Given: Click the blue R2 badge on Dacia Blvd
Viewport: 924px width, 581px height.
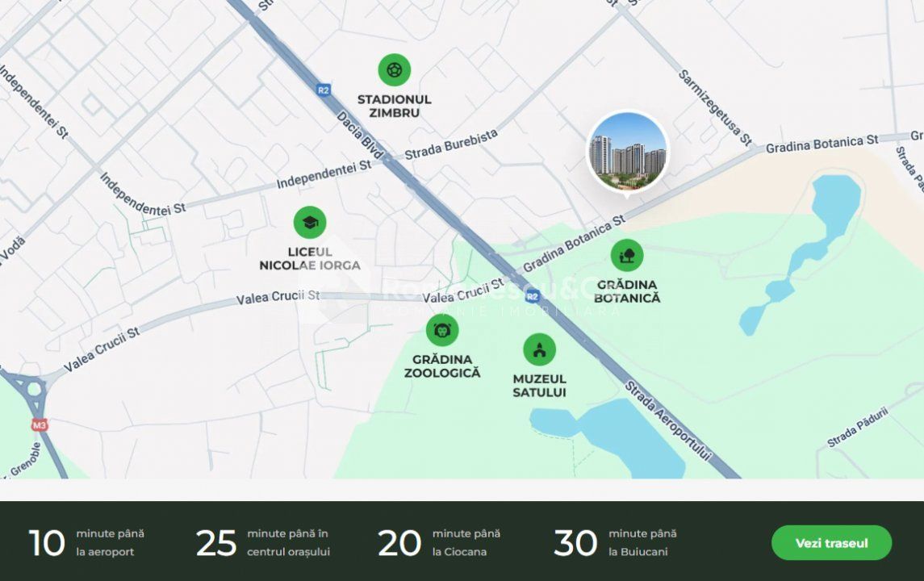Looking at the screenshot, I should click(324, 90).
